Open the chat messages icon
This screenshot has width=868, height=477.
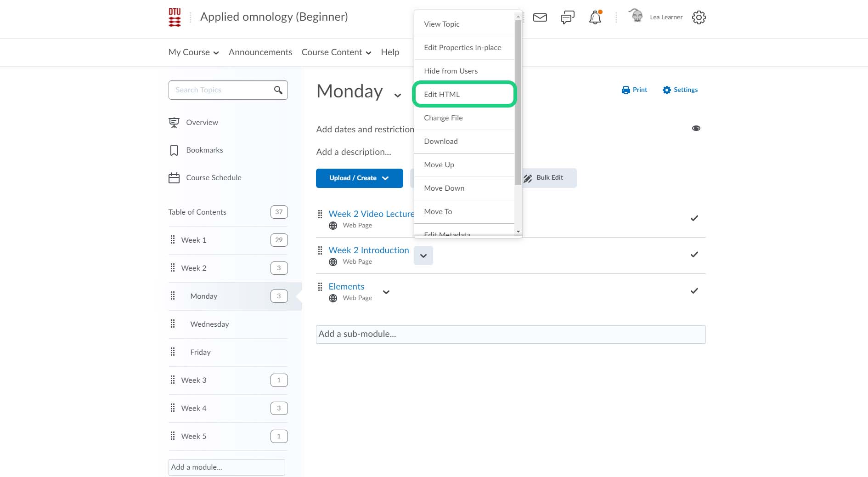567,17
